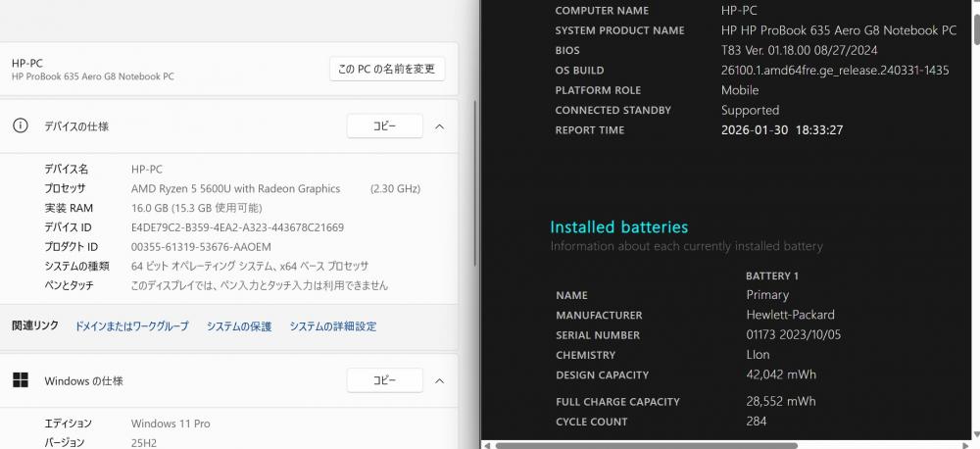Click the device specifications info icon
Screen dimensions: 980x449
(20, 125)
